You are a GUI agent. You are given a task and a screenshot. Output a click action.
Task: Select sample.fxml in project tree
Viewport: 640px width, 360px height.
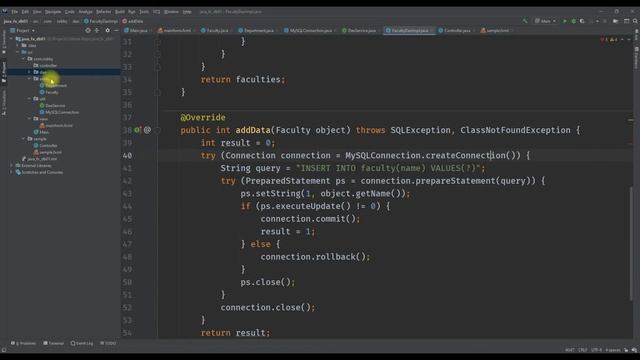coord(48,152)
